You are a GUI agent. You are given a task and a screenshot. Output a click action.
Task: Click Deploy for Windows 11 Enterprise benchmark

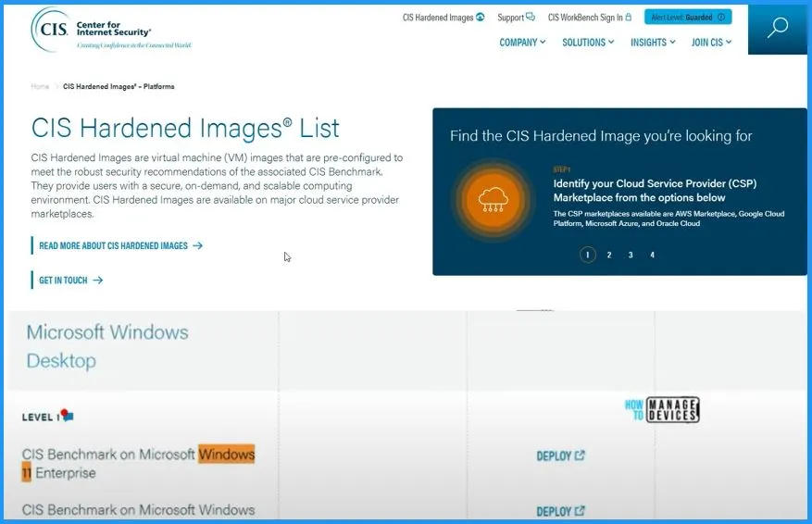click(560, 455)
